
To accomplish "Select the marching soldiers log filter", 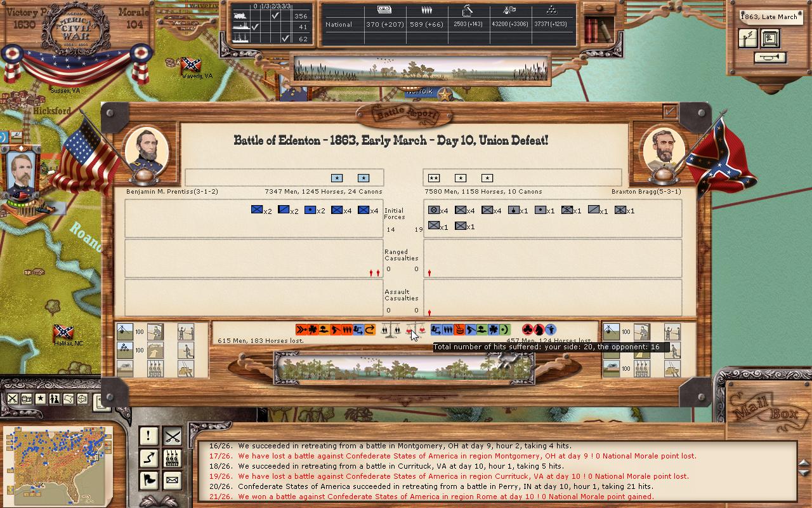I will (x=172, y=458).
